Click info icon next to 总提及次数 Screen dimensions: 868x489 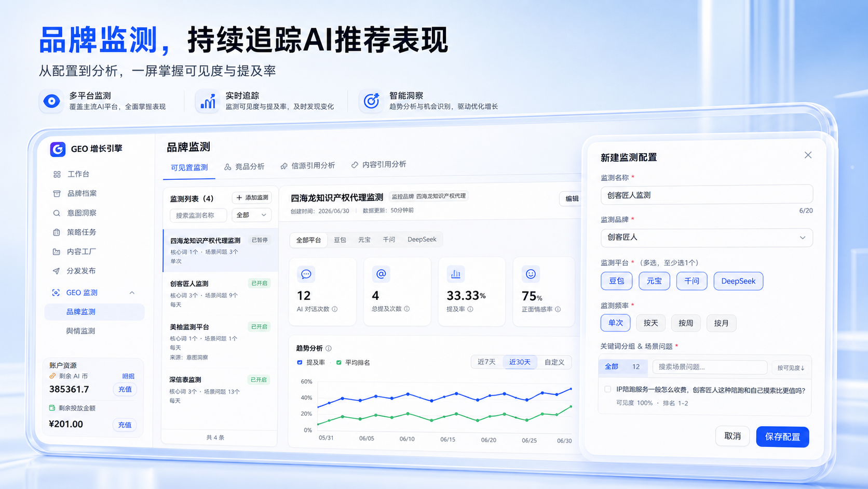pyautogui.click(x=407, y=309)
